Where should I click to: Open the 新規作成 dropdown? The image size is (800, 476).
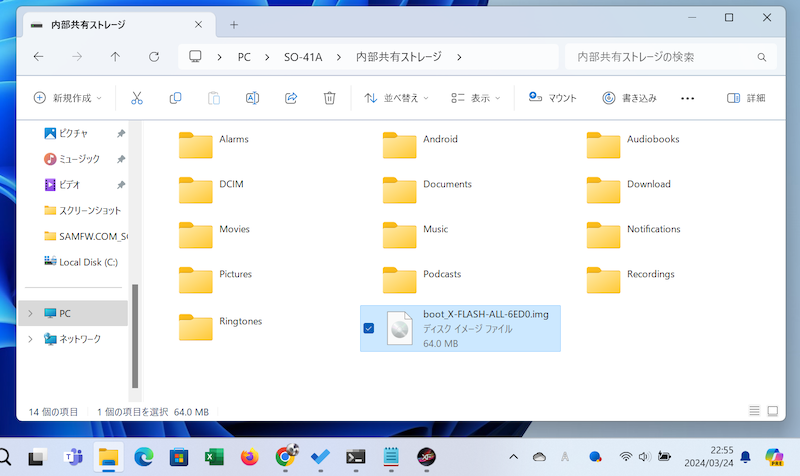pyautogui.click(x=68, y=98)
